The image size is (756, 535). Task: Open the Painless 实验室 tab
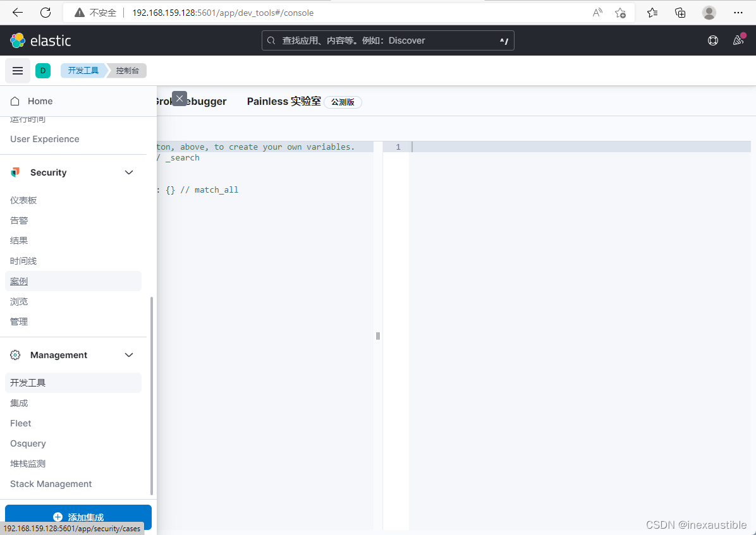(283, 101)
